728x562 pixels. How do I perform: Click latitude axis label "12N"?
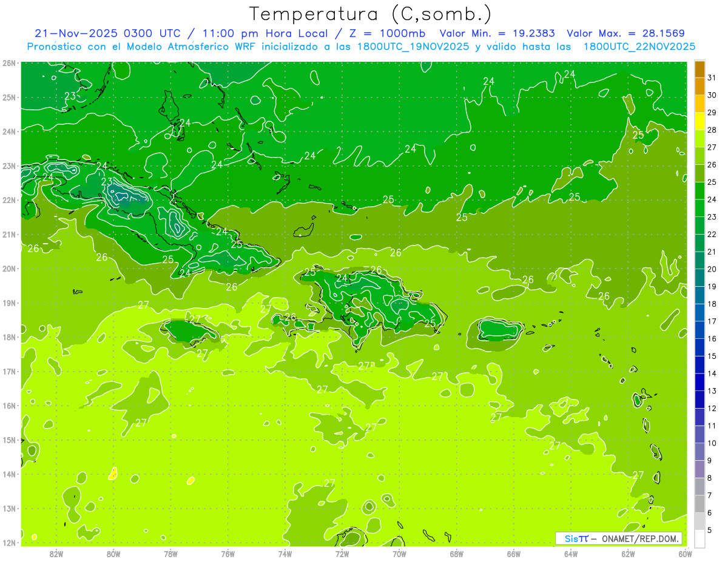[x=9, y=543]
